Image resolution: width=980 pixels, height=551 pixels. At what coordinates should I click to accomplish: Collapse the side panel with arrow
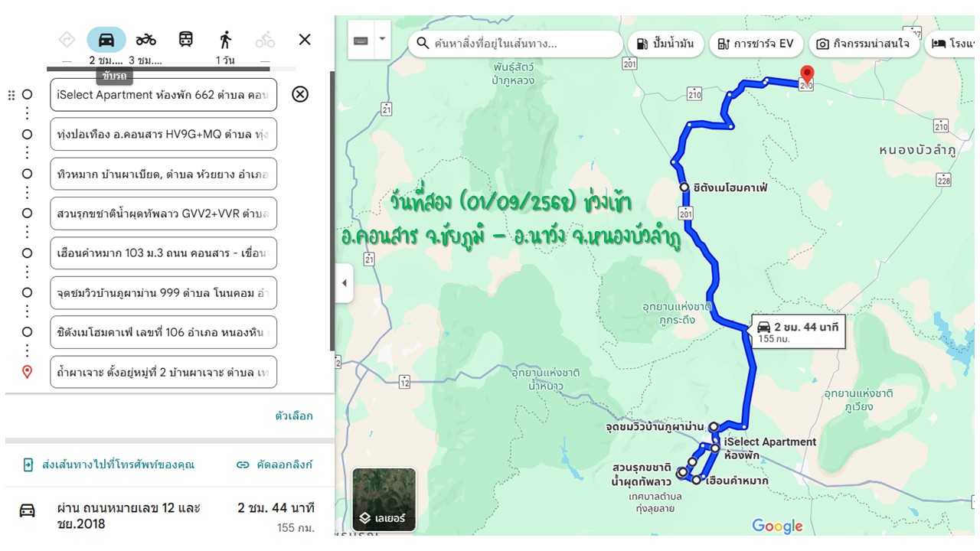point(344,282)
